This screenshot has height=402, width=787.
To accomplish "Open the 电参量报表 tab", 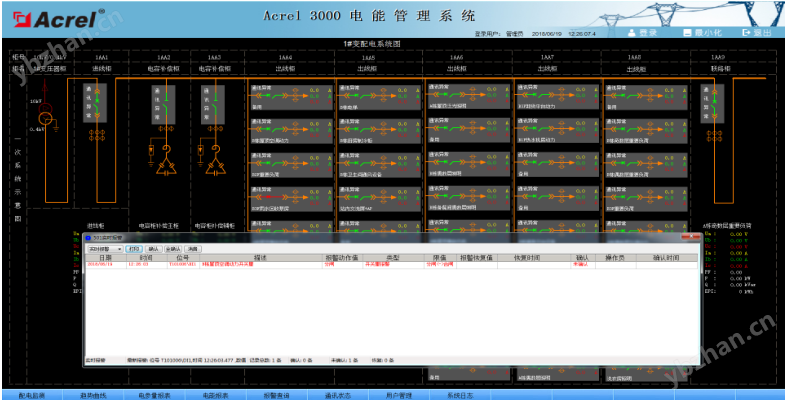I will (155, 396).
